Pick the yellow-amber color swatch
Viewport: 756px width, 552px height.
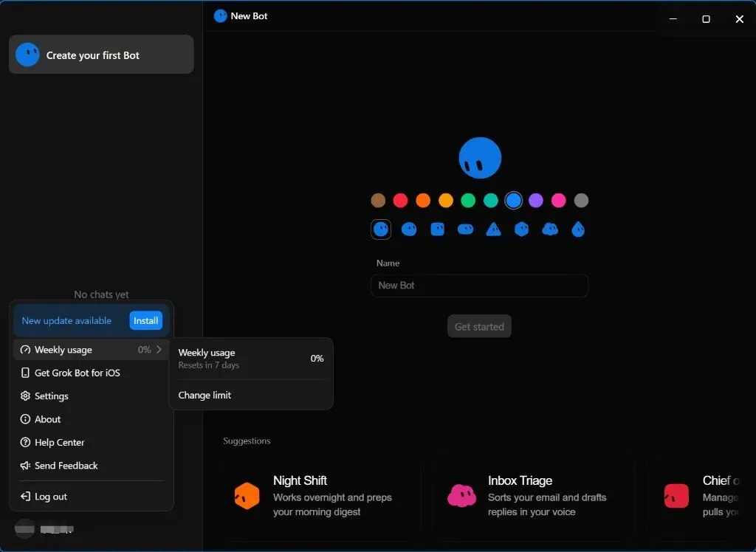pyautogui.click(x=445, y=201)
